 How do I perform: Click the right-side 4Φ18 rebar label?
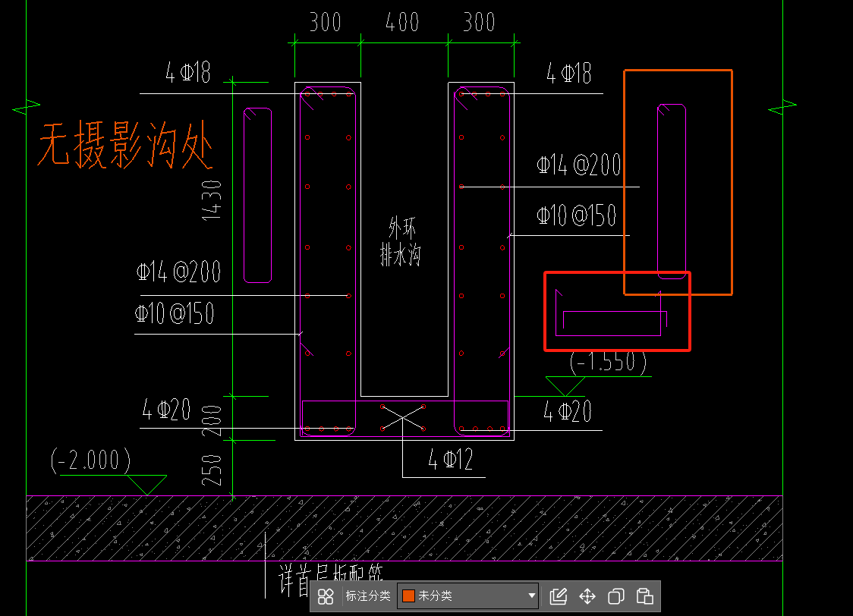[569, 73]
